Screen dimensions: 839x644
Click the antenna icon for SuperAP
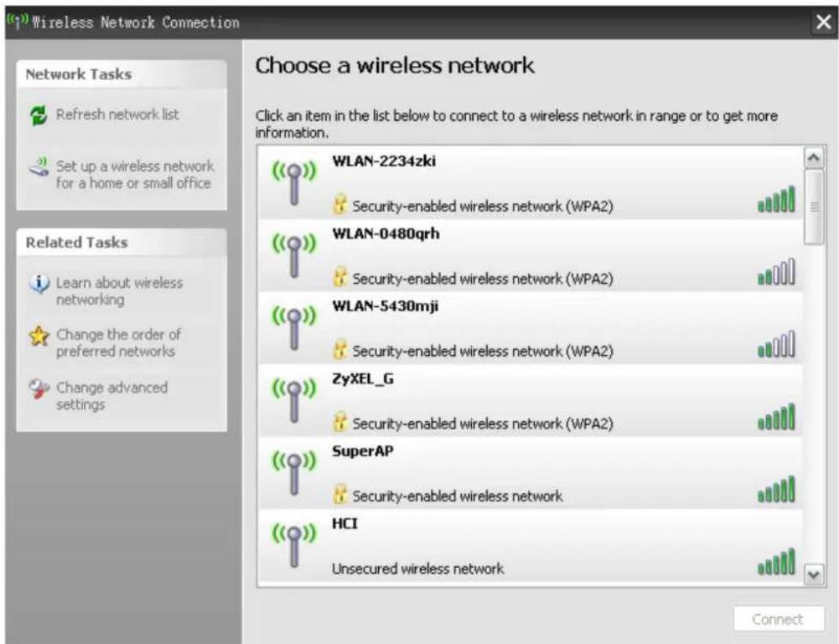tap(294, 473)
